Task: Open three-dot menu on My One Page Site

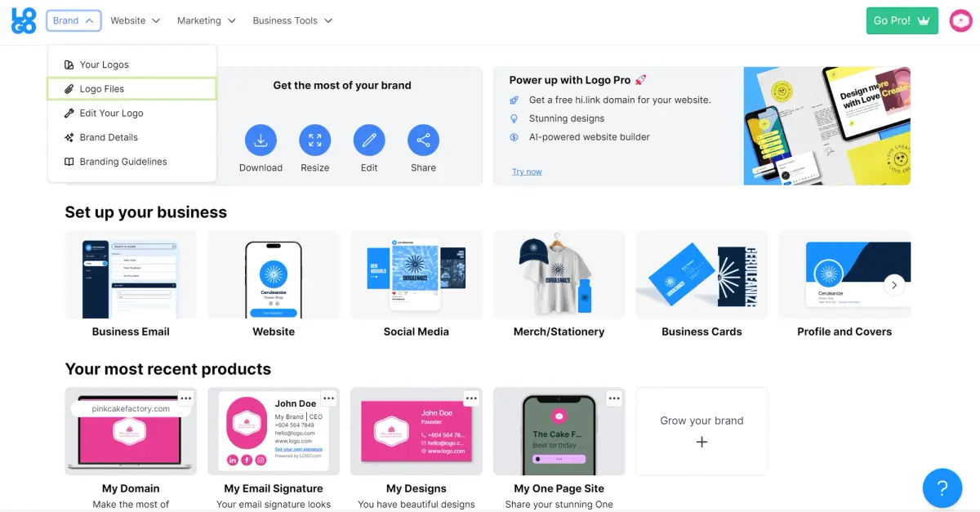Action: [x=614, y=398]
